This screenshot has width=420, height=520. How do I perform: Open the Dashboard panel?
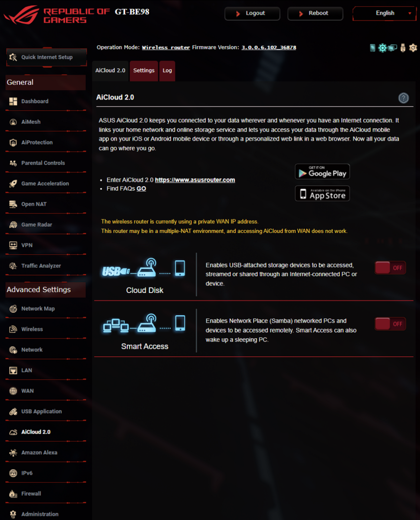pyautogui.click(x=35, y=101)
